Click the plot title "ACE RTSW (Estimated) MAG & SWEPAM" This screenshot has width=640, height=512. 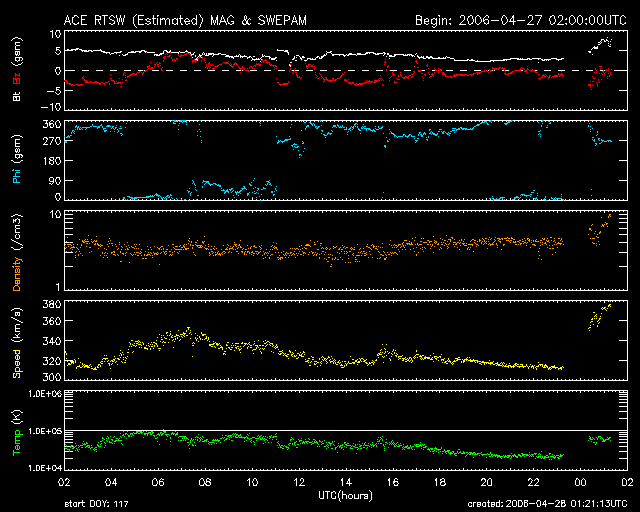coord(185,20)
